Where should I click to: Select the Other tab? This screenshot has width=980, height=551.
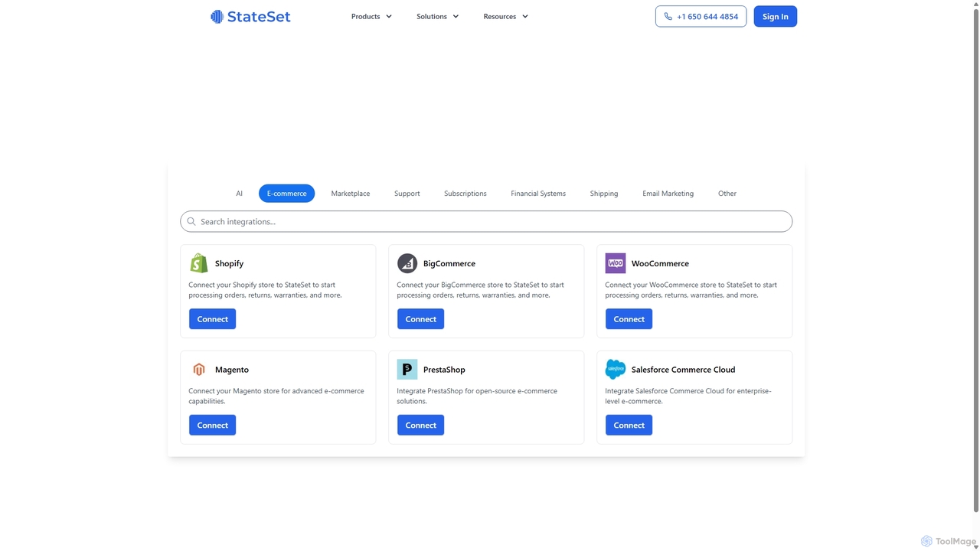(727, 194)
